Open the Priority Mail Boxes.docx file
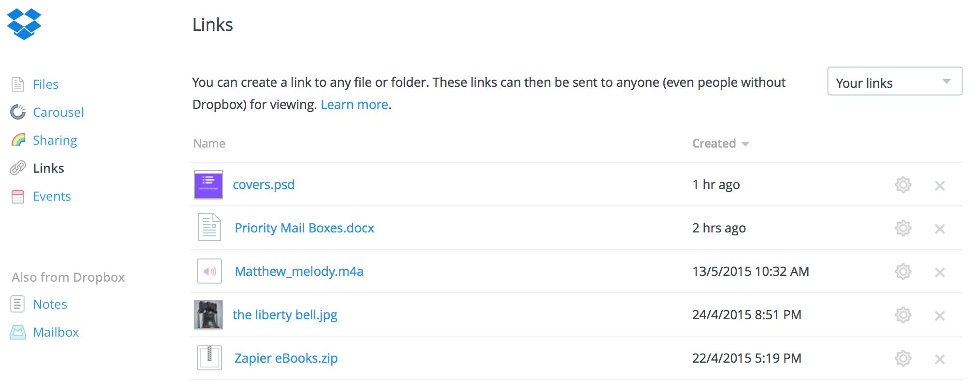Image resolution: width=980 pixels, height=381 pixels. coord(304,228)
